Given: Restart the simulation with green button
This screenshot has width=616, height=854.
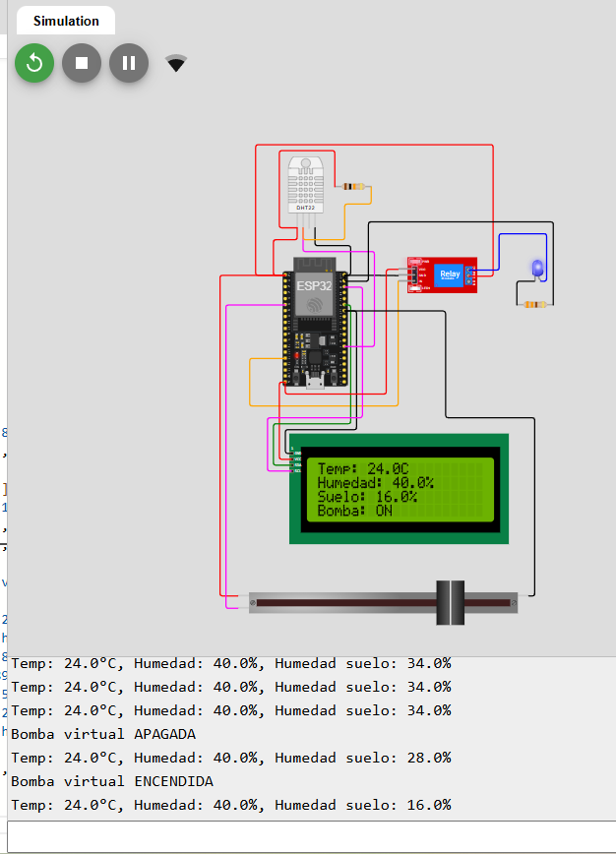Looking at the screenshot, I should [34, 63].
